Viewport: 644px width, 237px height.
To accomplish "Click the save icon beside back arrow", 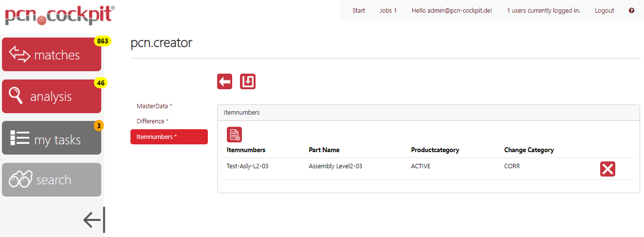I will pyautogui.click(x=248, y=81).
